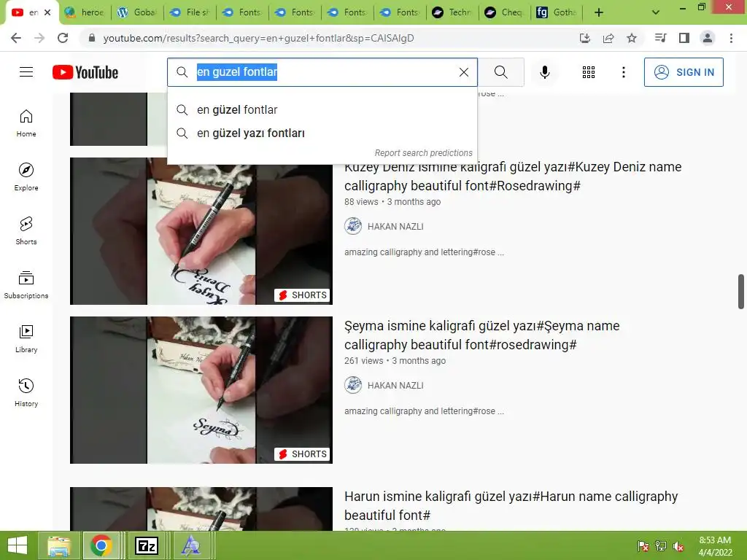Viewport: 747px width, 560px height.
Task: Click Report search predictions link
Action: [423, 153]
